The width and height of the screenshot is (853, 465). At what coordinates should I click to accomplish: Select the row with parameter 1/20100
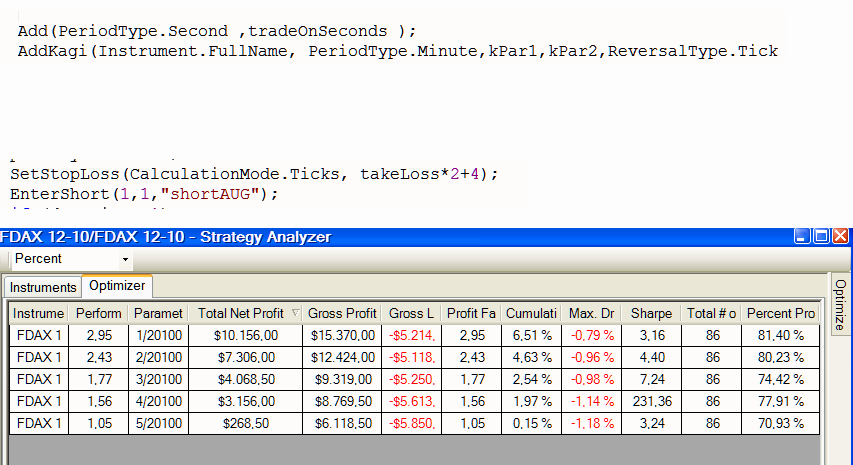coord(415,336)
